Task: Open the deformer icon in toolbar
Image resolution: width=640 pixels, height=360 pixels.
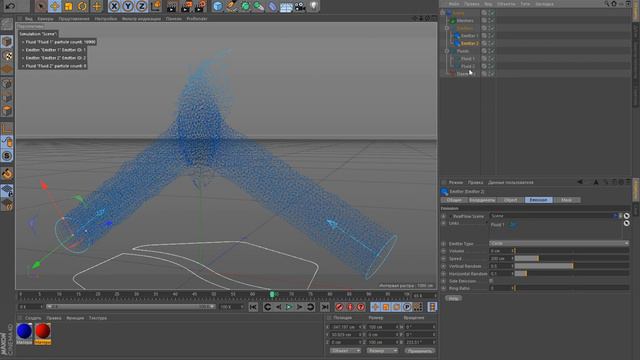Action: [x=272, y=6]
